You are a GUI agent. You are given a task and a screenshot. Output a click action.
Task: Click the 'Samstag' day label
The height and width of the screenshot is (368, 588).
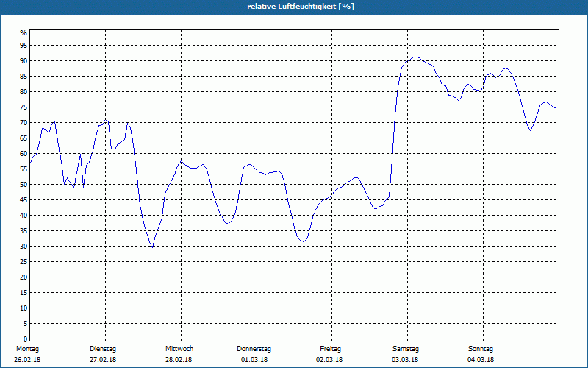[x=406, y=349]
